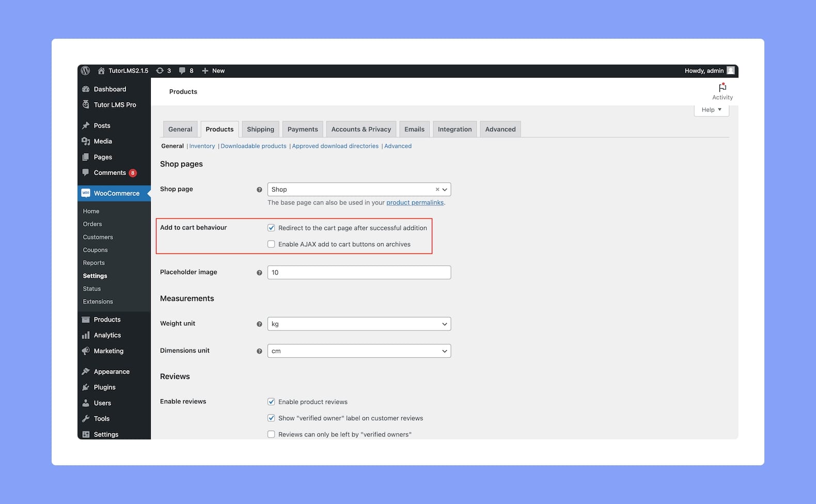Toggle Enable product reviews checkbox
The image size is (816, 504).
pyautogui.click(x=271, y=402)
